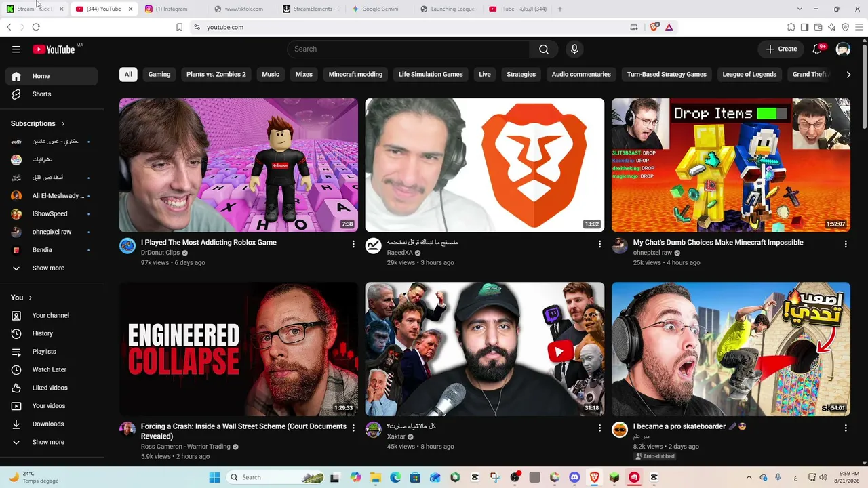Click the magnifier search button on YouTube
Screen dimensions: 868x488
544,49
